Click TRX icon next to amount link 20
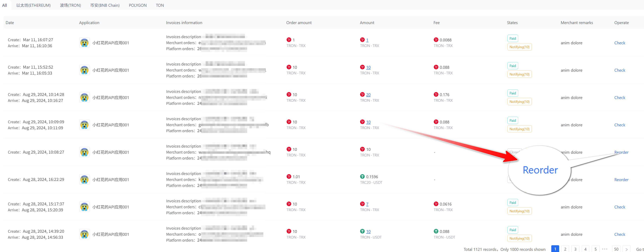Screen dimensions: 644x252 (362, 94)
